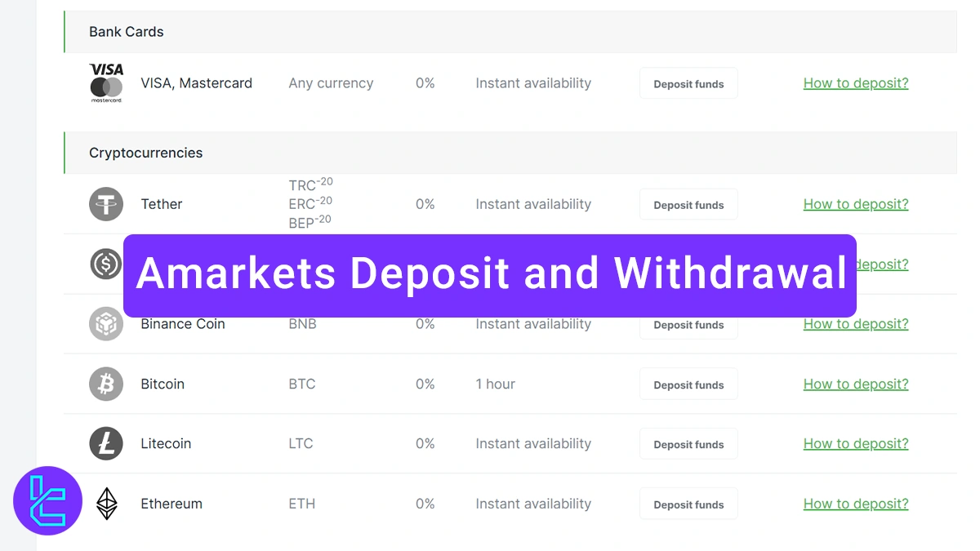Click the Tether coin icon
This screenshot has width=980, height=551.
pyautogui.click(x=106, y=204)
